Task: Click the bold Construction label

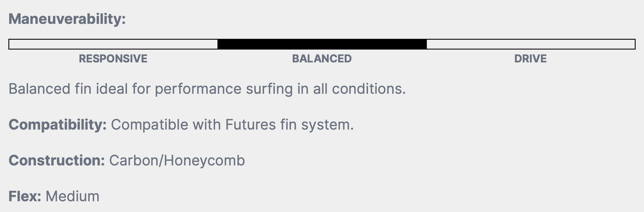Action: 57,160
